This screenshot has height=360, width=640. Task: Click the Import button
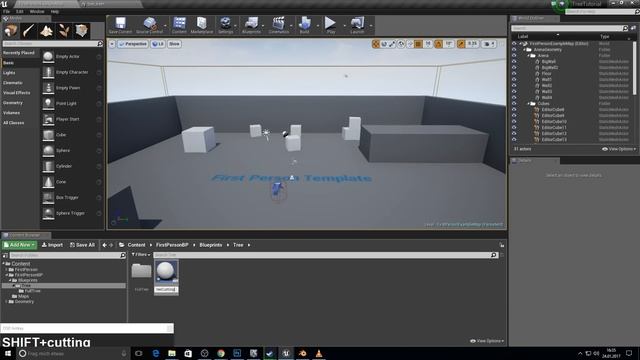[52, 245]
